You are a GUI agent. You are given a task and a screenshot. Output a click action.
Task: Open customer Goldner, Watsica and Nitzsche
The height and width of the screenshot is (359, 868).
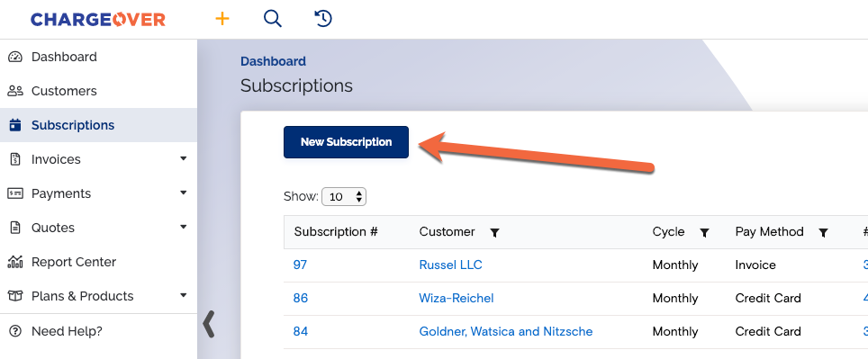tap(506, 331)
